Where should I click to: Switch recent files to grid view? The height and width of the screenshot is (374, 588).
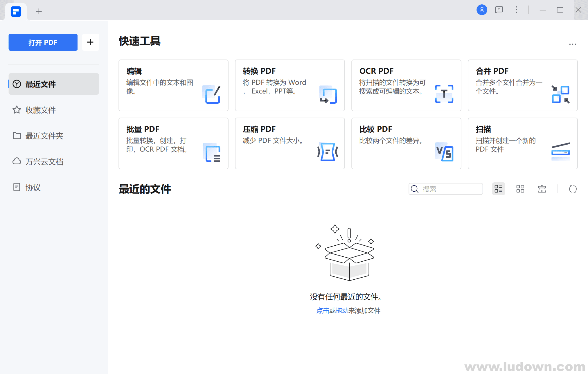(x=520, y=189)
